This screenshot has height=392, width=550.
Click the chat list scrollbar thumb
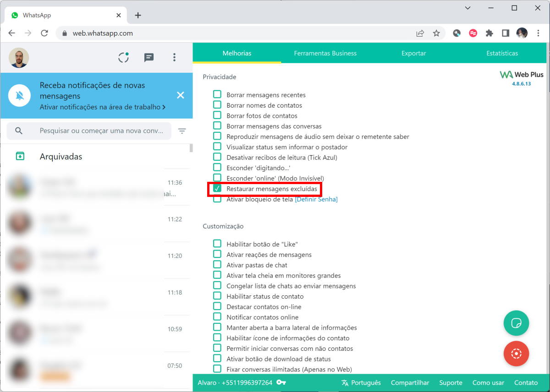[x=191, y=148]
